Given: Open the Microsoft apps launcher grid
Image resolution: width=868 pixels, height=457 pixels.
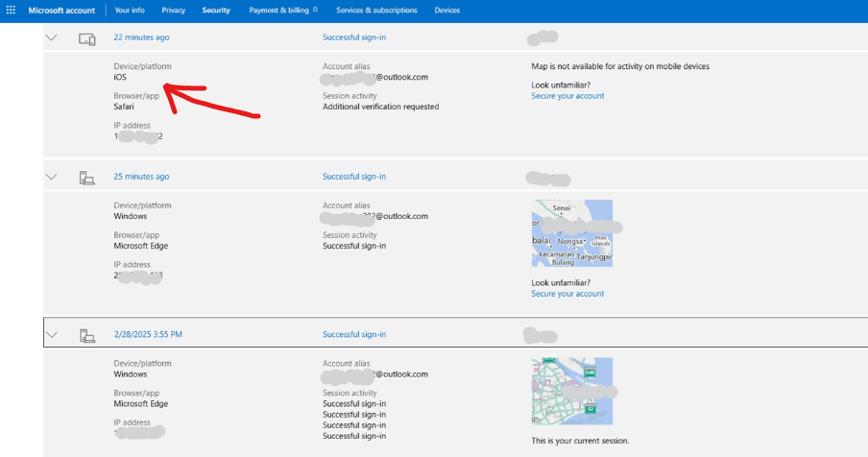Looking at the screenshot, I should pyautogui.click(x=11, y=10).
